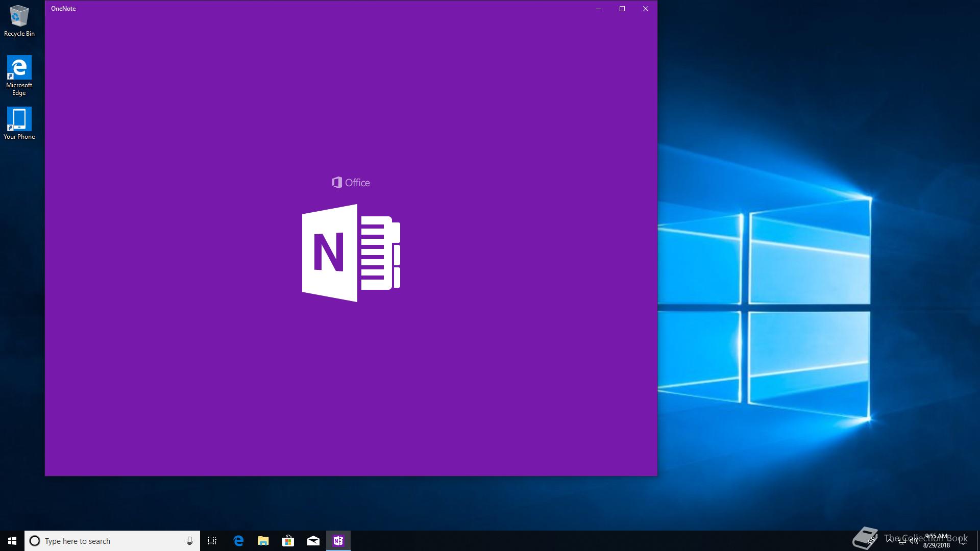The width and height of the screenshot is (980, 551).
Task: Minimize the OneNote window
Action: (599, 9)
